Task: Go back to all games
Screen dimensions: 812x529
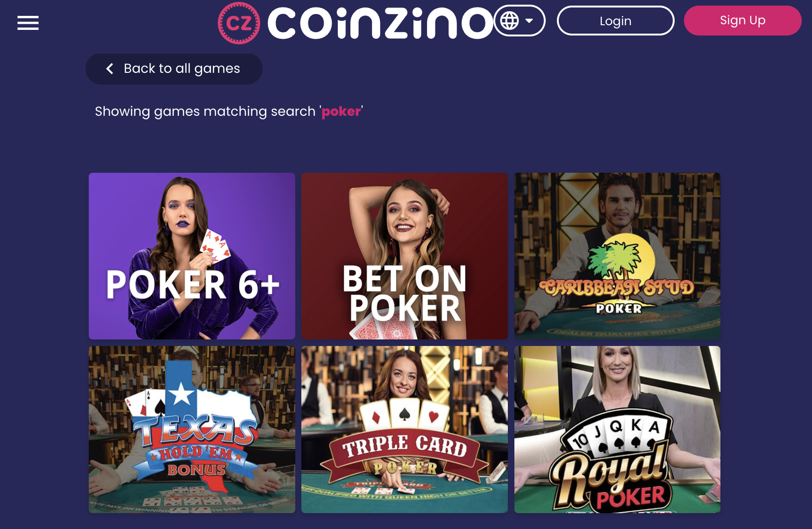Action: click(174, 69)
